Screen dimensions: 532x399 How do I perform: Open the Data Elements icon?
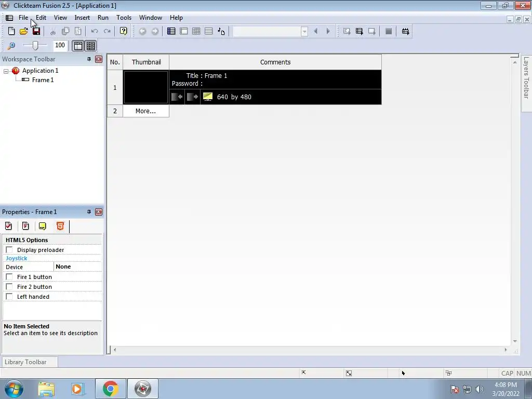coord(221,31)
